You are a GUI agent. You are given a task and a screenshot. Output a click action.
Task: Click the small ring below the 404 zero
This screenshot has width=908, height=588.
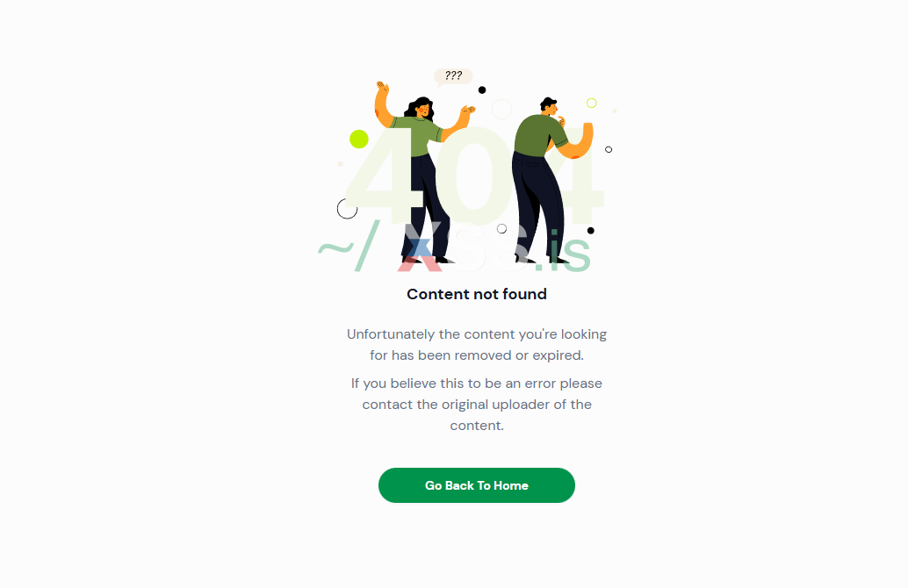[502, 228]
